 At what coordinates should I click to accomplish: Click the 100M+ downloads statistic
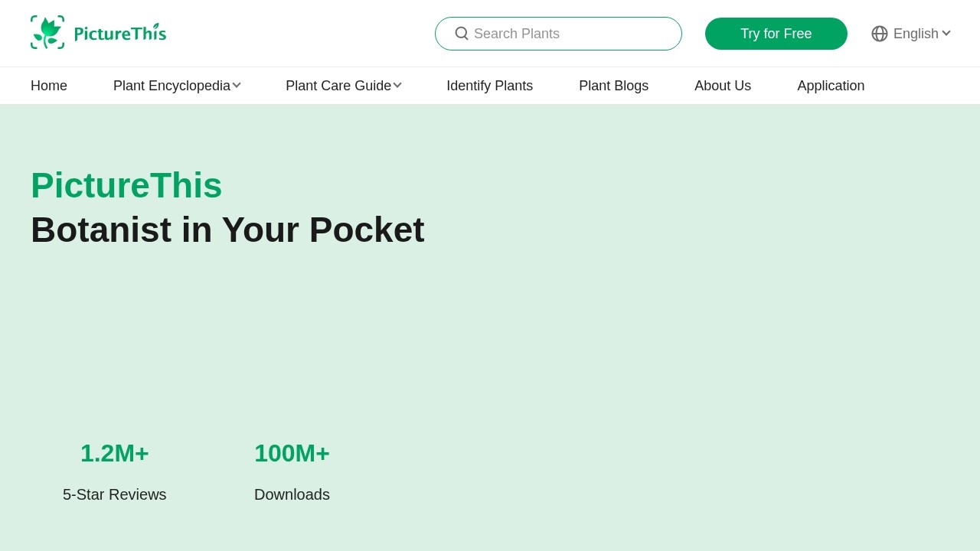click(x=292, y=453)
